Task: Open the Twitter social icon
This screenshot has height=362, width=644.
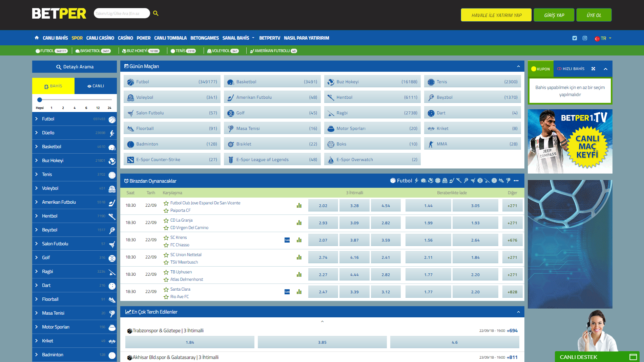Action: coord(575,38)
